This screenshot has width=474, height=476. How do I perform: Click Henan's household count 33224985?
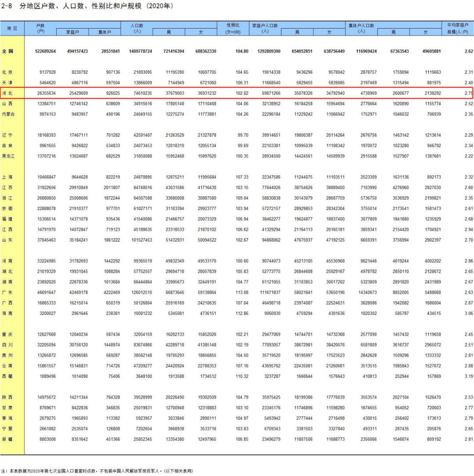(47, 261)
